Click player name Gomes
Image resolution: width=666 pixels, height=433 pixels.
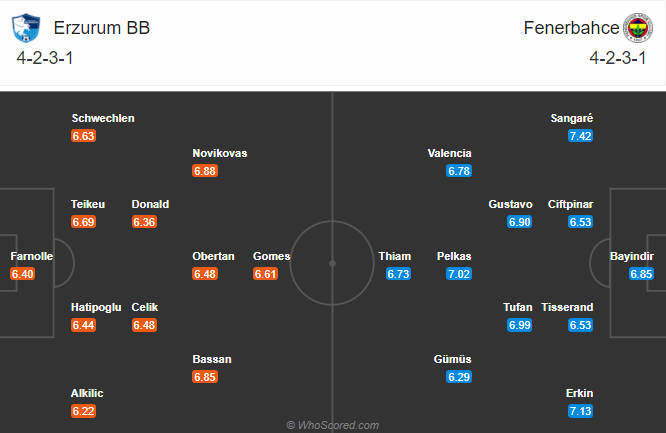(271, 256)
